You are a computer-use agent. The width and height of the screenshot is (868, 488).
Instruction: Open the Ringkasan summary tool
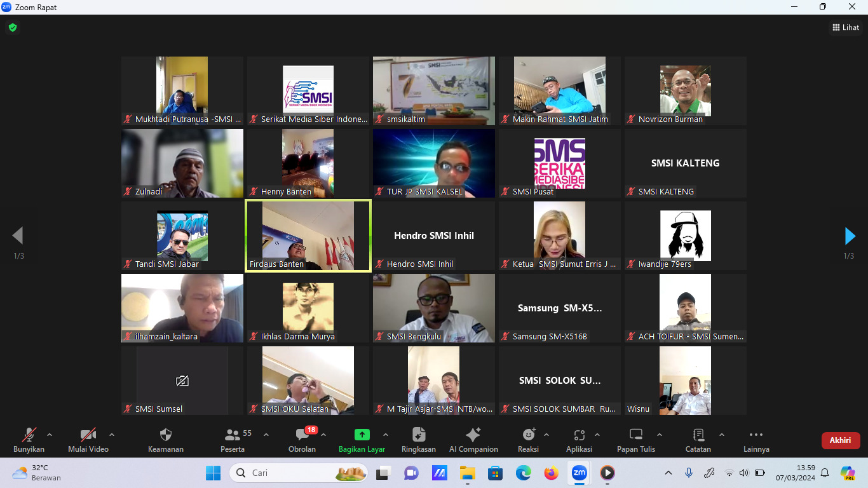(x=419, y=435)
